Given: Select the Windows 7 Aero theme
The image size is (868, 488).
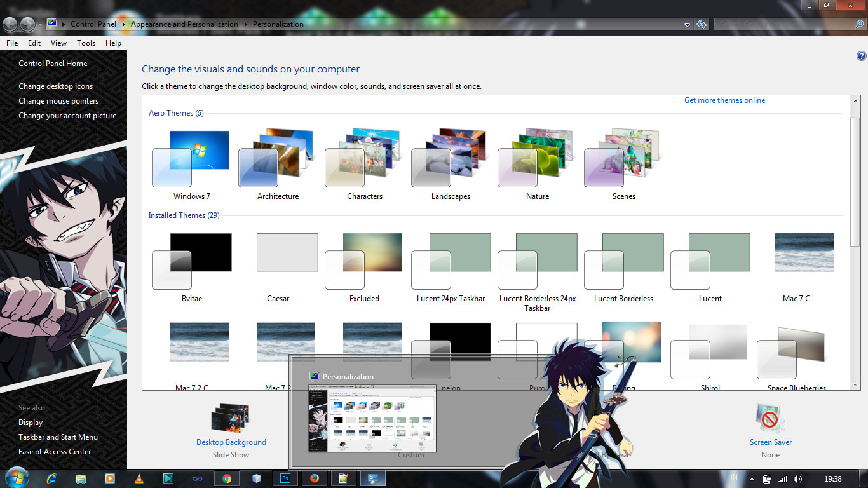Looking at the screenshot, I should click(191, 164).
